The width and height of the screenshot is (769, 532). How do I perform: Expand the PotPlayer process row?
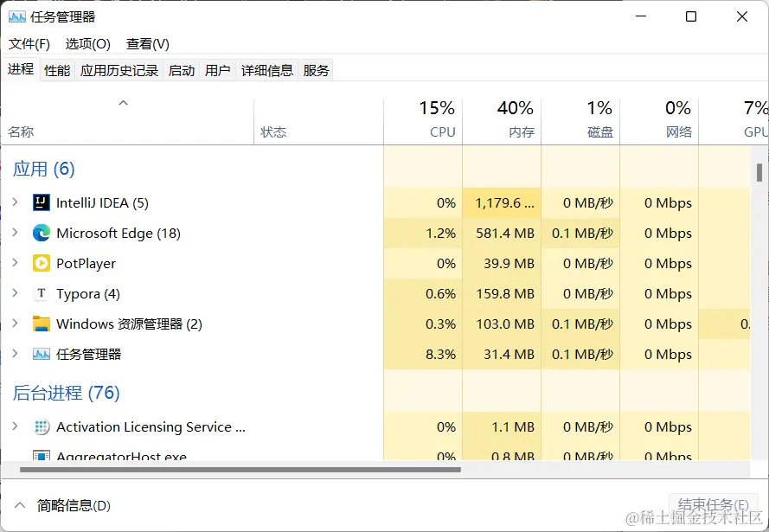[x=16, y=263]
